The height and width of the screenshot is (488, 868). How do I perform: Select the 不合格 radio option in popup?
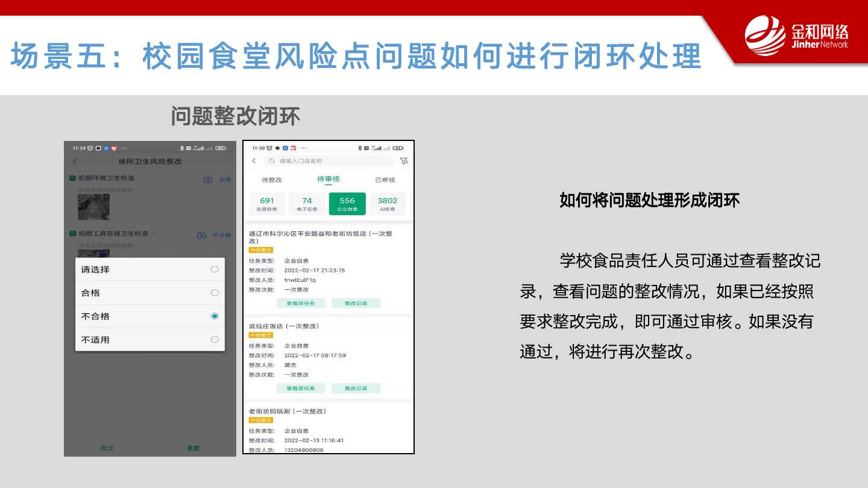point(215,316)
